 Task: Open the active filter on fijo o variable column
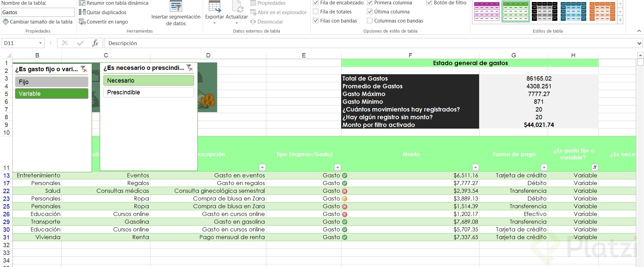pyautogui.click(x=595, y=167)
